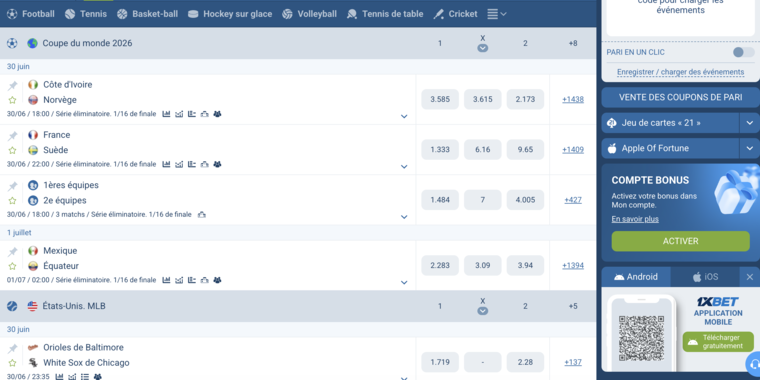Open the X market dropdown in MLB header
The height and width of the screenshot is (380, 760).
(x=483, y=311)
